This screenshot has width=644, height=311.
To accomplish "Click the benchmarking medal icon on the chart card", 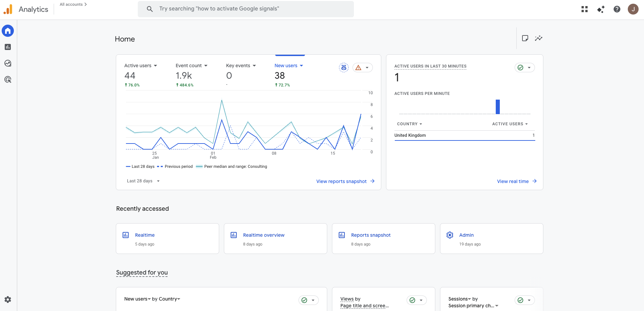I will tap(343, 68).
